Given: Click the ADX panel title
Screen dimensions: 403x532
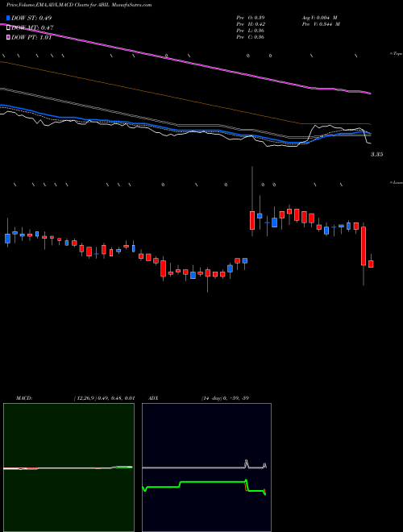Looking at the screenshot, I should (153, 398).
